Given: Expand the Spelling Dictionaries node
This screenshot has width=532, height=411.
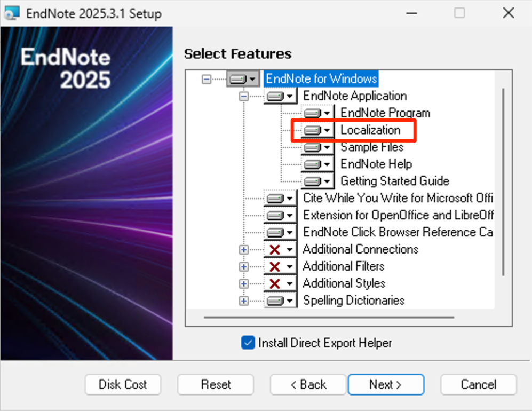Looking at the screenshot, I should [x=244, y=301].
